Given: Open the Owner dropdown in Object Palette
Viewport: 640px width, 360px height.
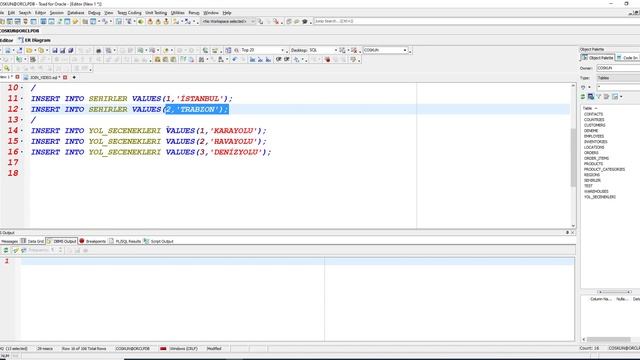Looking at the screenshot, I should pyautogui.click(x=618, y=68).
